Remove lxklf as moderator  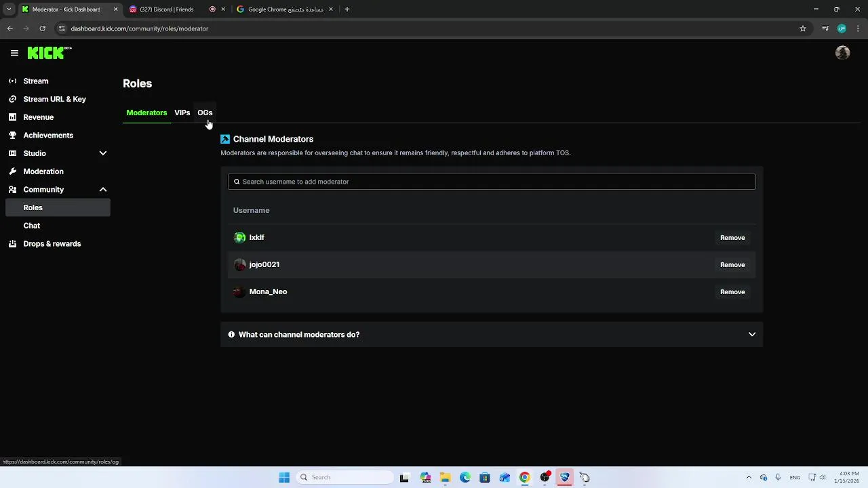pos(732,237)
